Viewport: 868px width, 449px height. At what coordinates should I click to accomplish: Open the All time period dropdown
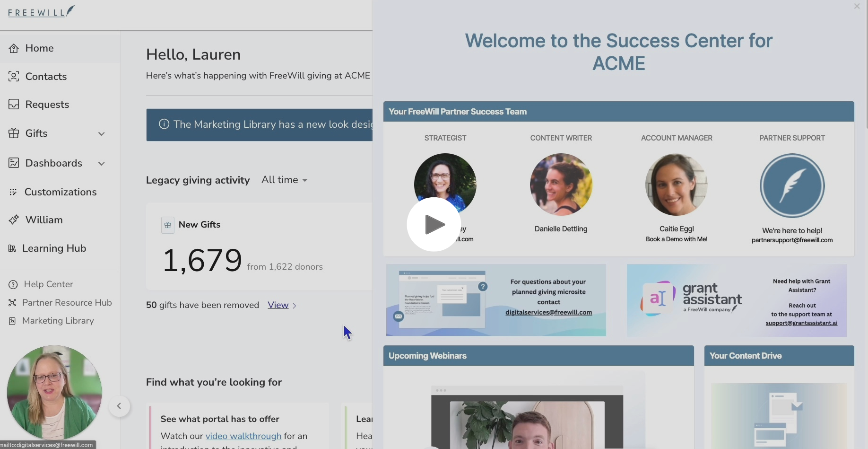[x=285, y=180]
